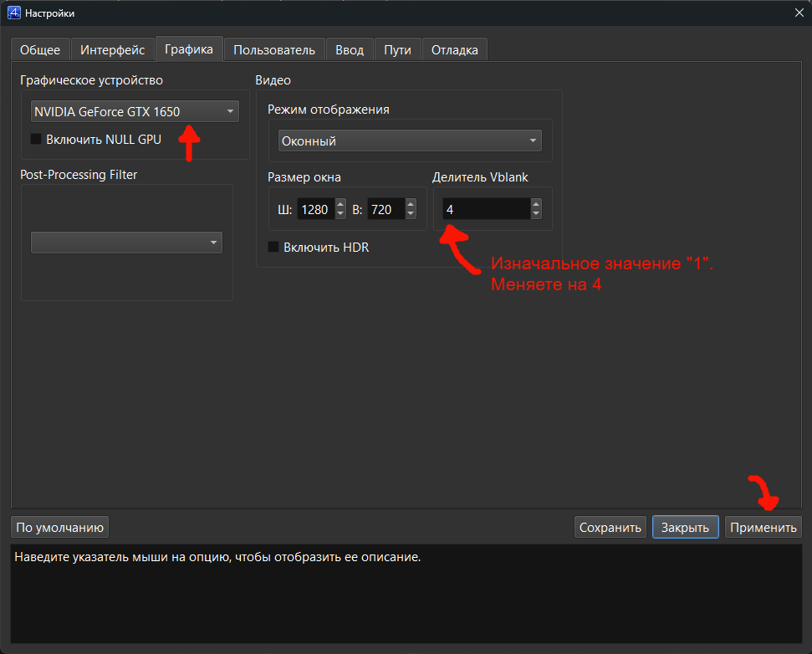Open the Режим отображения dropdown showing Оконный
This screenshot has height=654, width=812.
(x=410, y=141)
